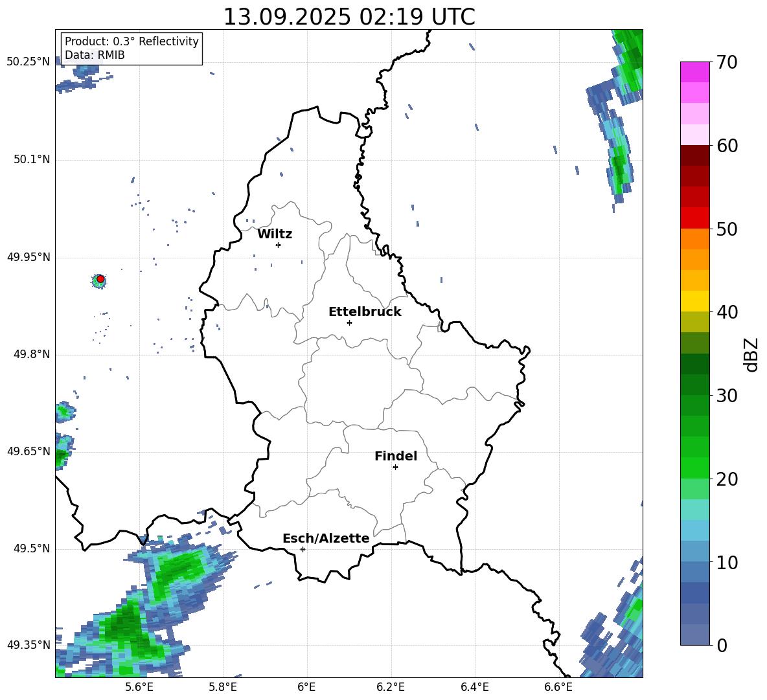767x700 pixels.
Task: Click the 49.5°N latitude label
Action: tap(32, 549)
